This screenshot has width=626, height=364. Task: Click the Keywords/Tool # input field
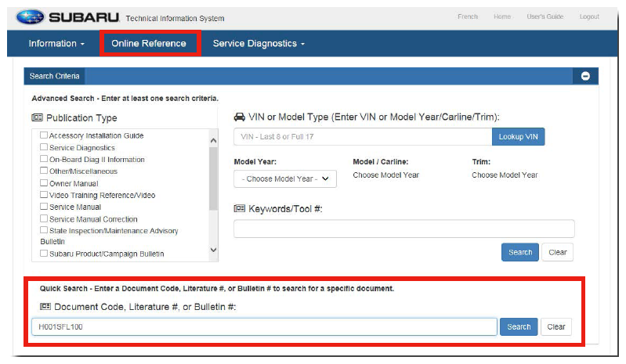point(404,229)
